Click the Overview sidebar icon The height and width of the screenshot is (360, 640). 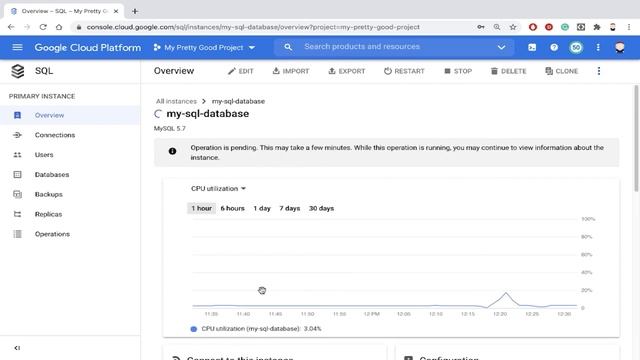[x=17, y=115]
